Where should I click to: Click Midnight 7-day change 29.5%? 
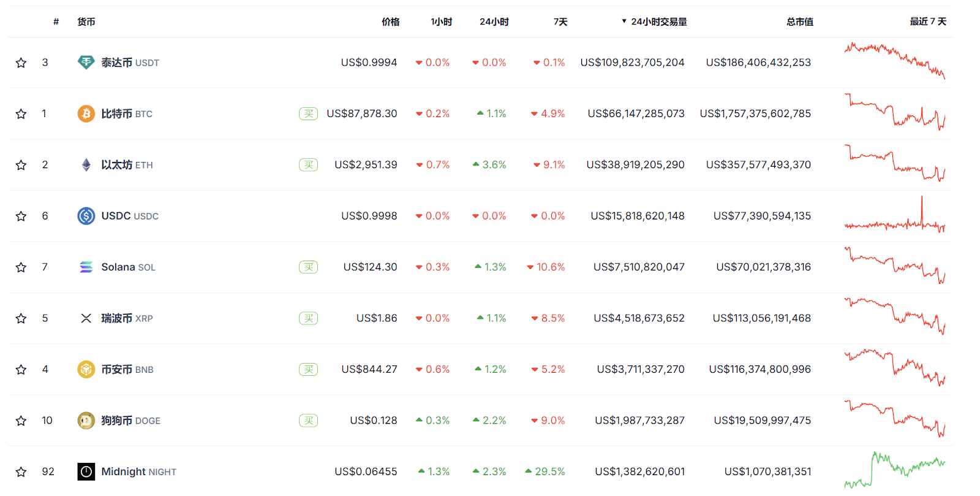pos(545,471)
